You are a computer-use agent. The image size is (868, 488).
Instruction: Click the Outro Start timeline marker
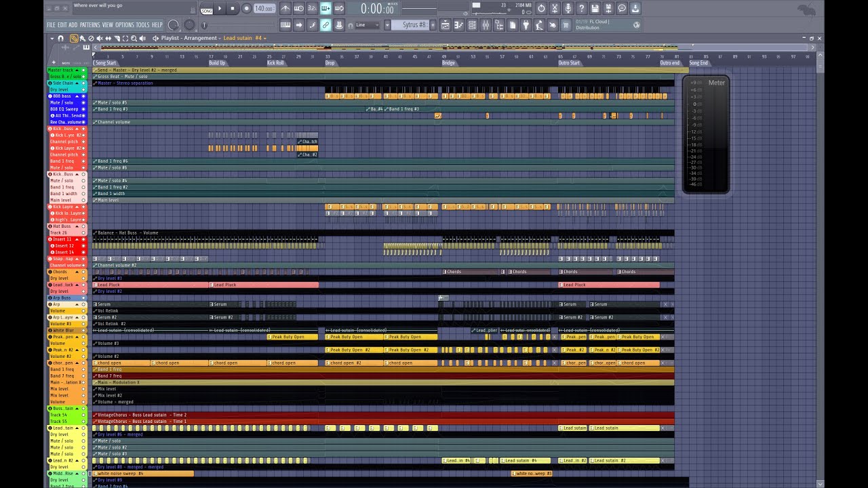569,63
